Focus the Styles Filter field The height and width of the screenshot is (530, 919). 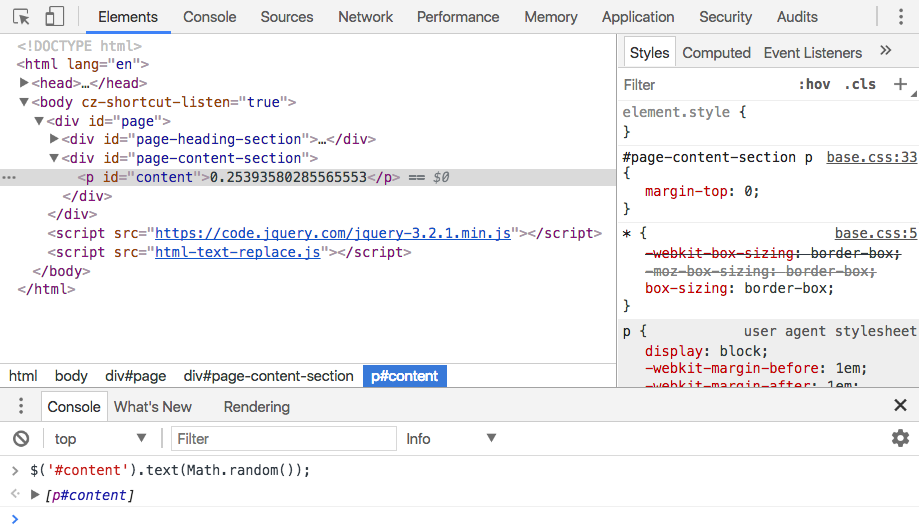pyautogui.click(x=703, y=84)
